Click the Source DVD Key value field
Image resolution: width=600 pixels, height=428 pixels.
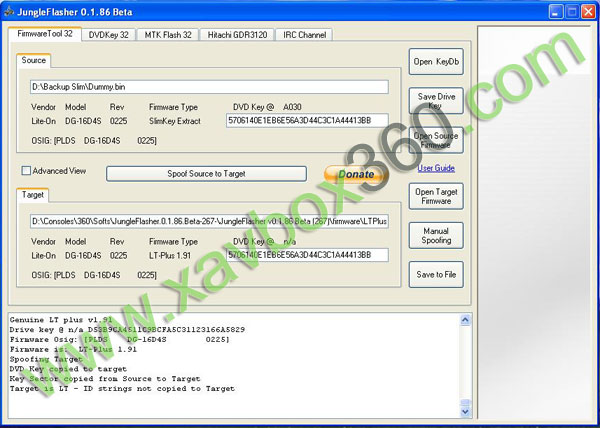coord(307,120)
